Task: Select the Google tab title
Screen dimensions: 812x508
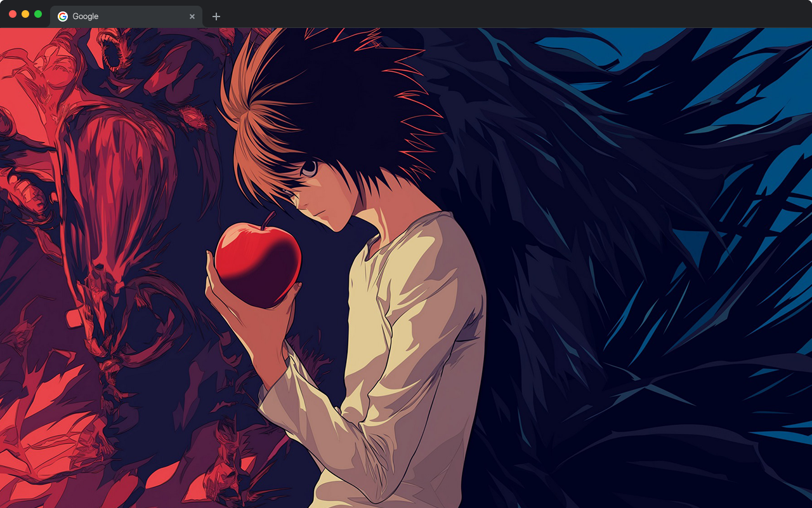Action: [x=86, y=17]
